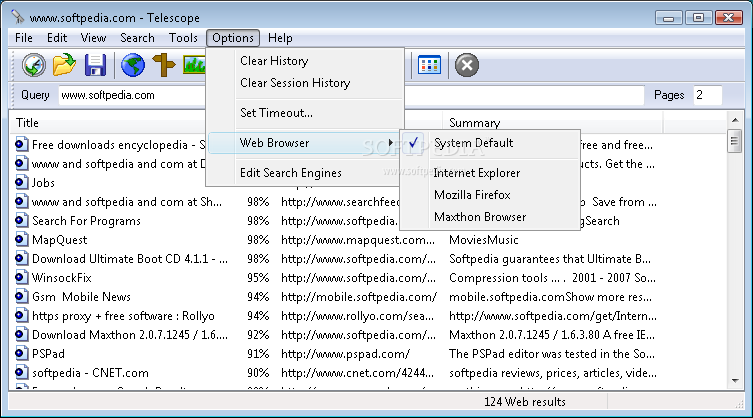Click the page icon beside WinsockFix result
The image size is (753, 418).
click(x=21, y=277)
